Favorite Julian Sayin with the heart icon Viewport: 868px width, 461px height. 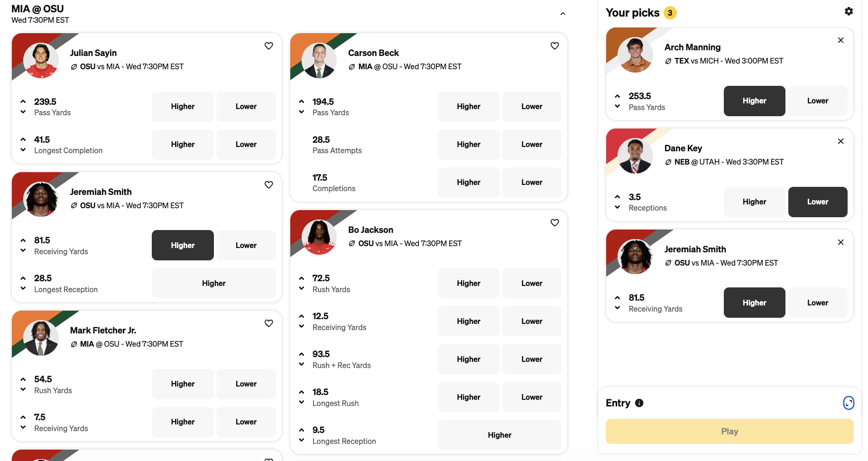click(x=268, y=46)
